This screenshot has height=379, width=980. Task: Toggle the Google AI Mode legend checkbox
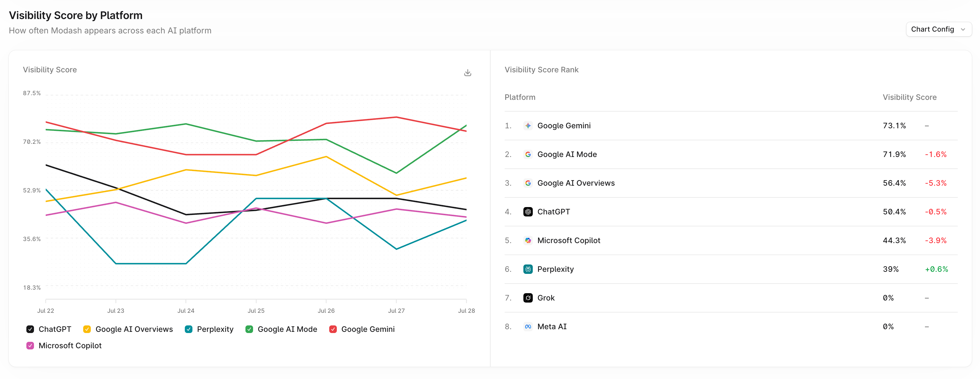click(x=249, y=329)
